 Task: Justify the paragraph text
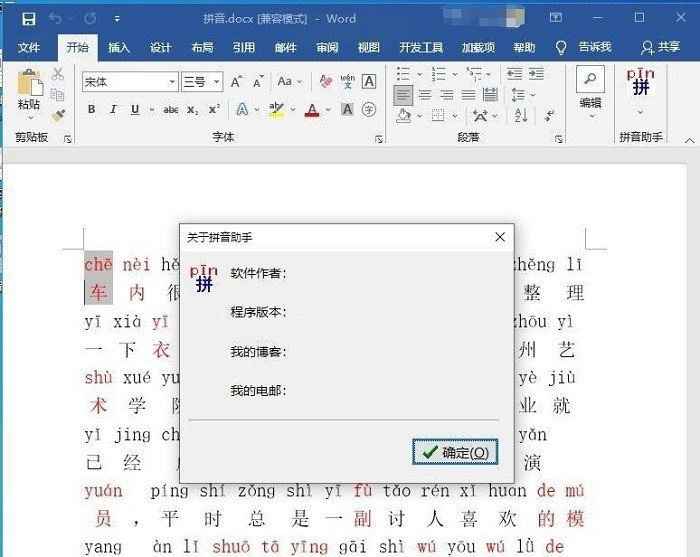click(468, 95)
